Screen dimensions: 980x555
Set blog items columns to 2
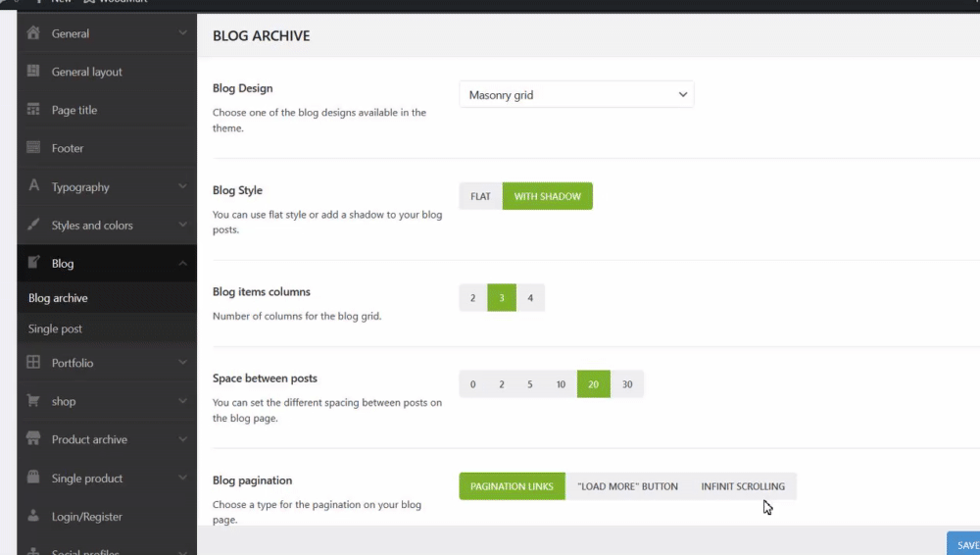473,298
